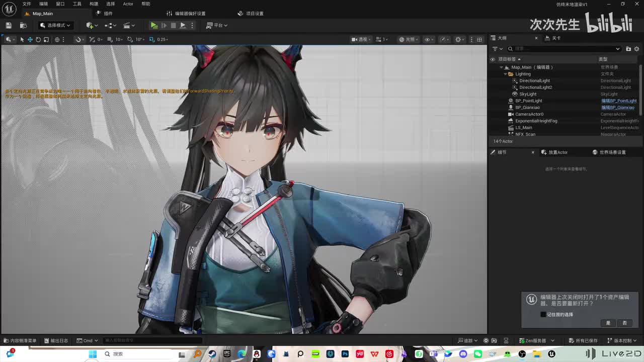Click the stop simulation square button
The image size is (644, 362).
[173, 25]
